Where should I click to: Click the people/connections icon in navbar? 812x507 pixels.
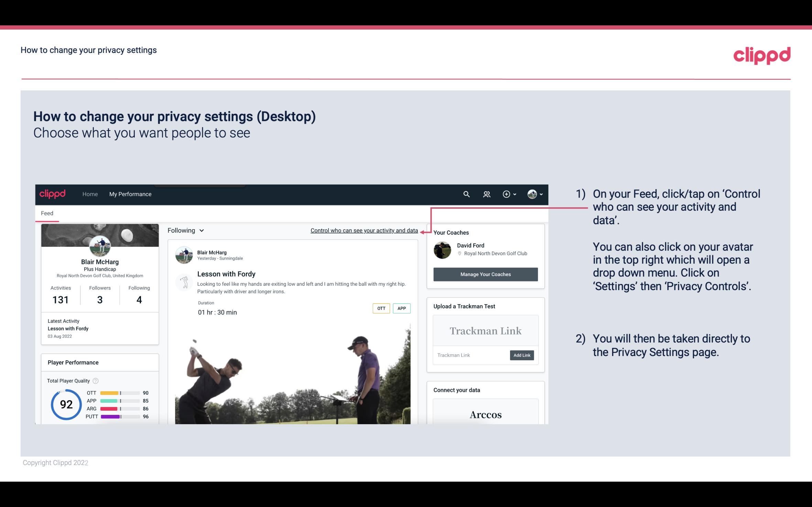(x=487, y=194)
